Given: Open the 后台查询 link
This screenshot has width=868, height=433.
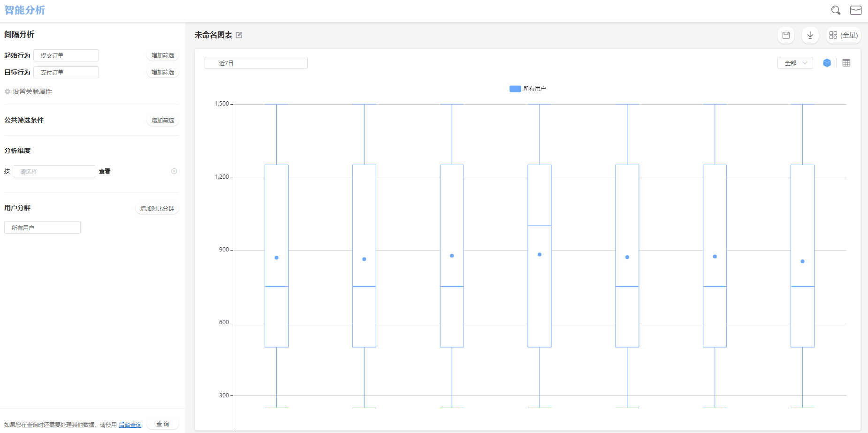Looking at the screenshot, I should [130, 425].
